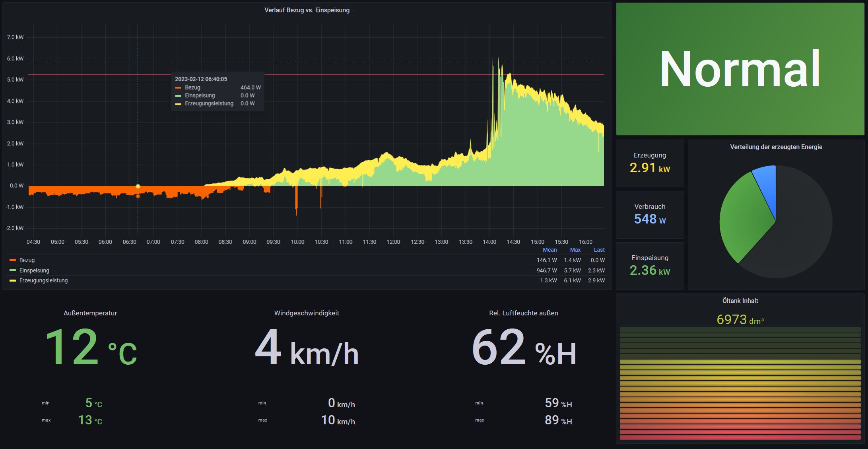Open the Verlauf Bezug vs. Einspeisung panel title menu
The width and height of the screenshot is (868, 449).
pyautogui.click(x=307, y=10)
